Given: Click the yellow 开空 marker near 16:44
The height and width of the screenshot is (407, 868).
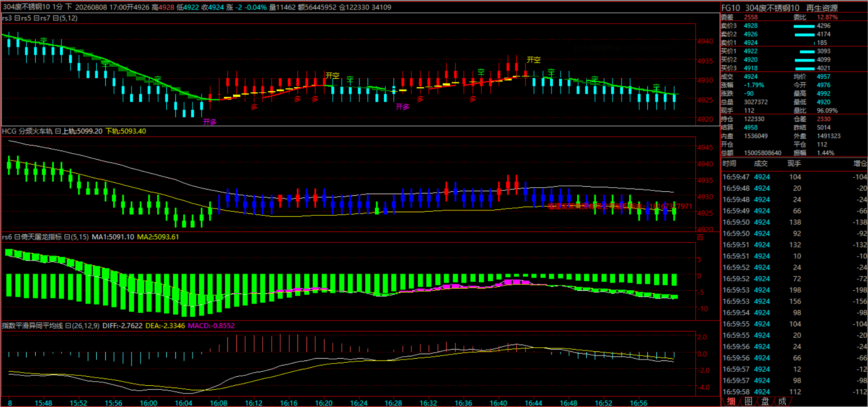Looking at the screenshot, I should pyautogui.click(x=533, y=60).
